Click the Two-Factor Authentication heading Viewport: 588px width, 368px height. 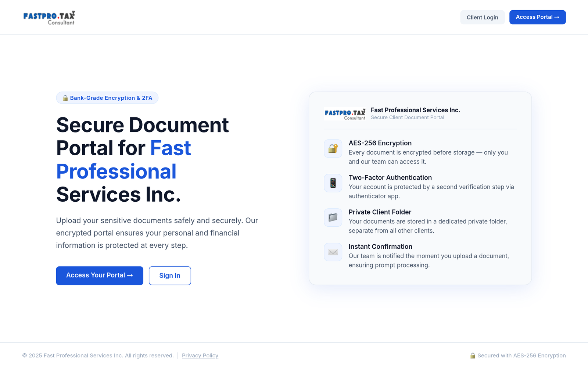[390, 178]
